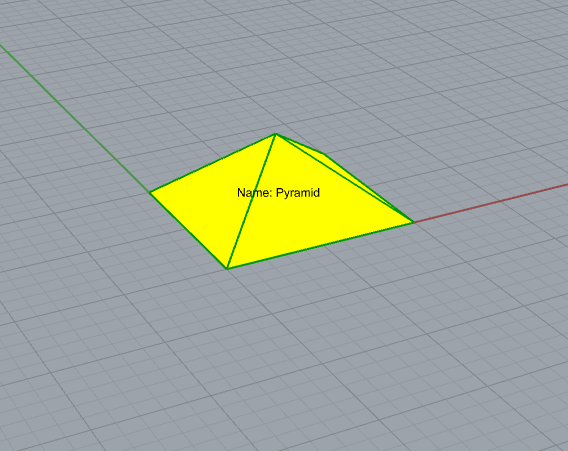The width and height of the screenshot is (568, 451).
Task: Pick the pyramid corner on the green axis
Action: [x=150, y=193]
